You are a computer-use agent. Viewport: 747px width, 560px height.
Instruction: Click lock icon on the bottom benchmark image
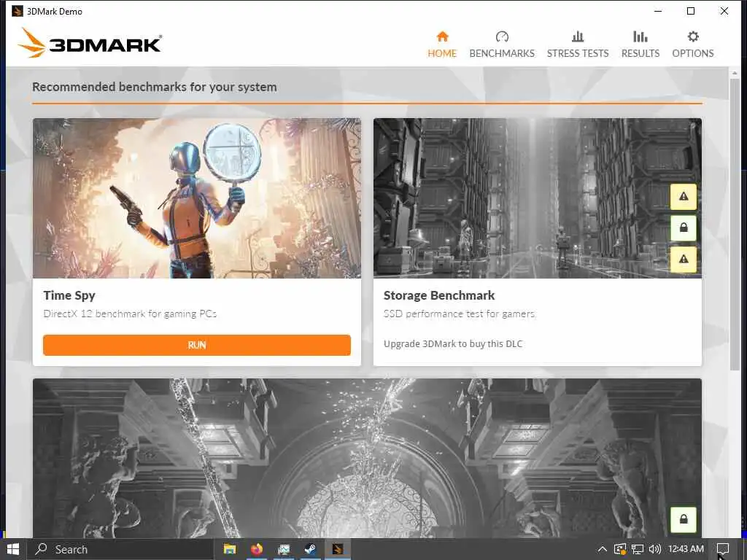click(683, 519)
